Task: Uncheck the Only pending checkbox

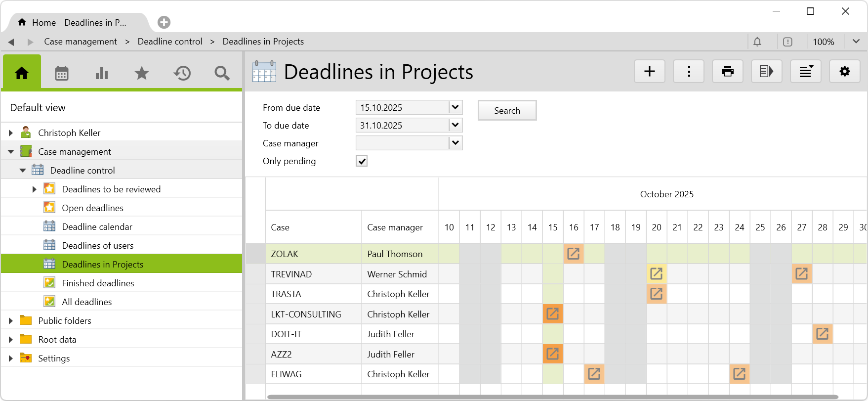Action: click(362, 161)
